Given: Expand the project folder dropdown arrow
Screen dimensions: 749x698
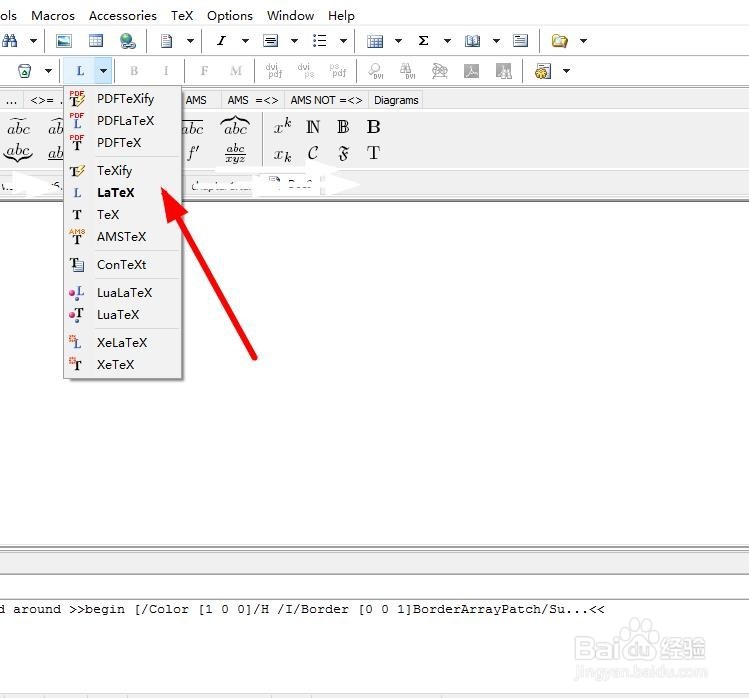Looking at the screenshot, I should tap(583, 41).
